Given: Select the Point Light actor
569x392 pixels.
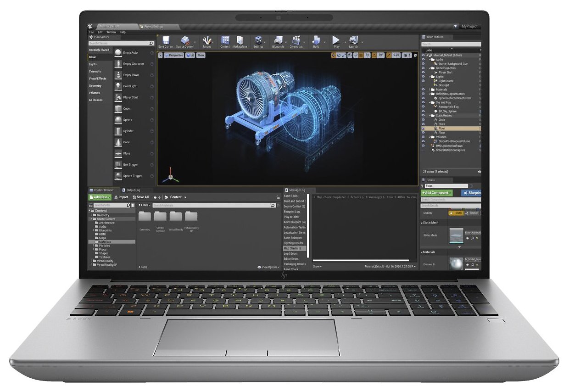Looking at the screenshot, I should 134,86.
